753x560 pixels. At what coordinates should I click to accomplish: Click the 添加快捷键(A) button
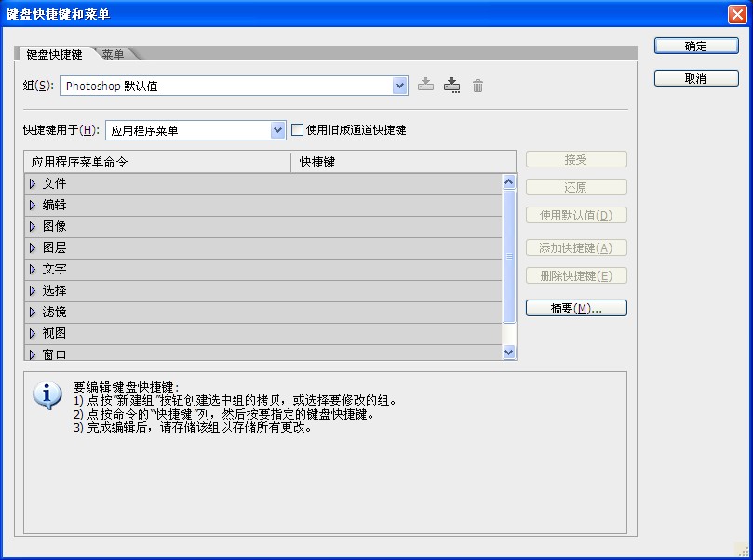pos(576,247)
